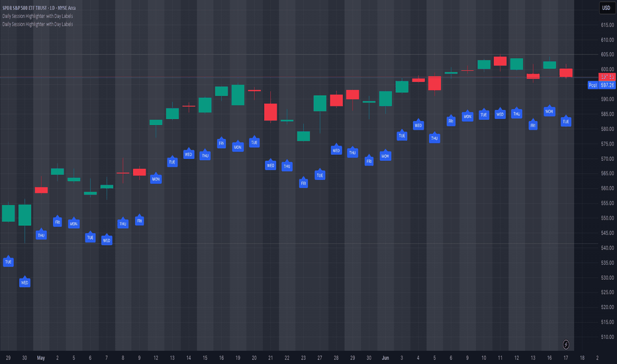Click the WED day label under the May 21 candle

(270, 165)
